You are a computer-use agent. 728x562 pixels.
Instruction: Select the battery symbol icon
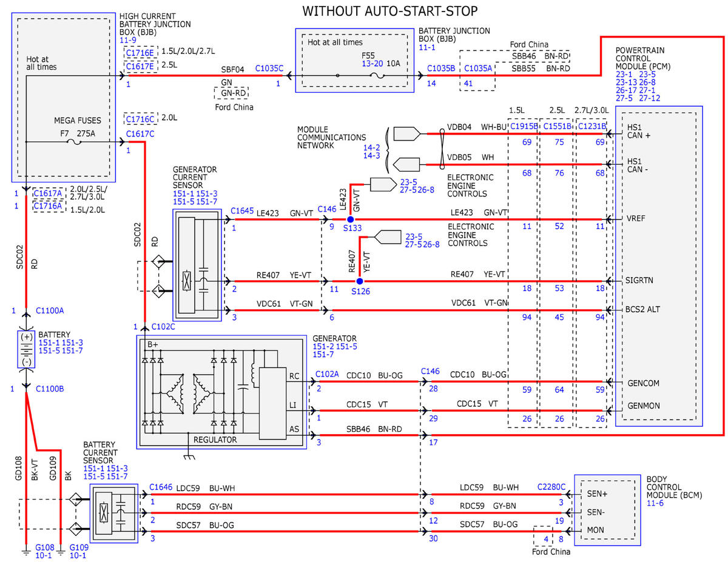pyautogui.click(x=26, y=349)
